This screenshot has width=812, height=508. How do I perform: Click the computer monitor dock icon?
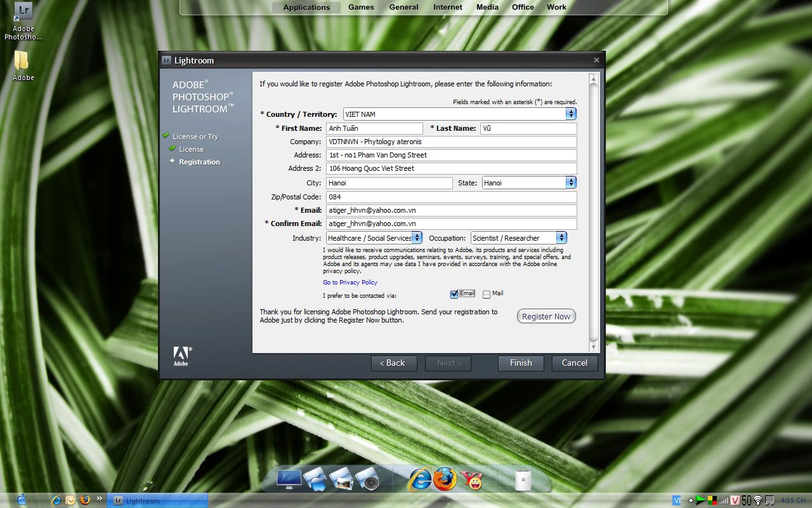[289, 479]
